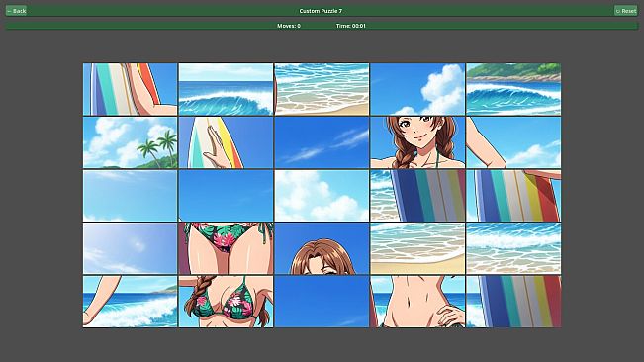Select the plain blue tile with tiny skin corner
644x362 pixels.
(x=226, y=196)
